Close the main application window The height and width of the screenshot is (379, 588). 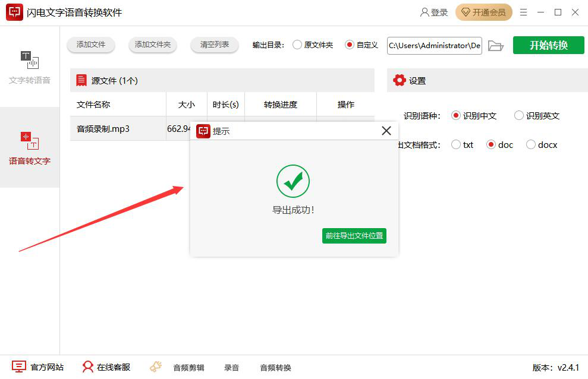576,12
